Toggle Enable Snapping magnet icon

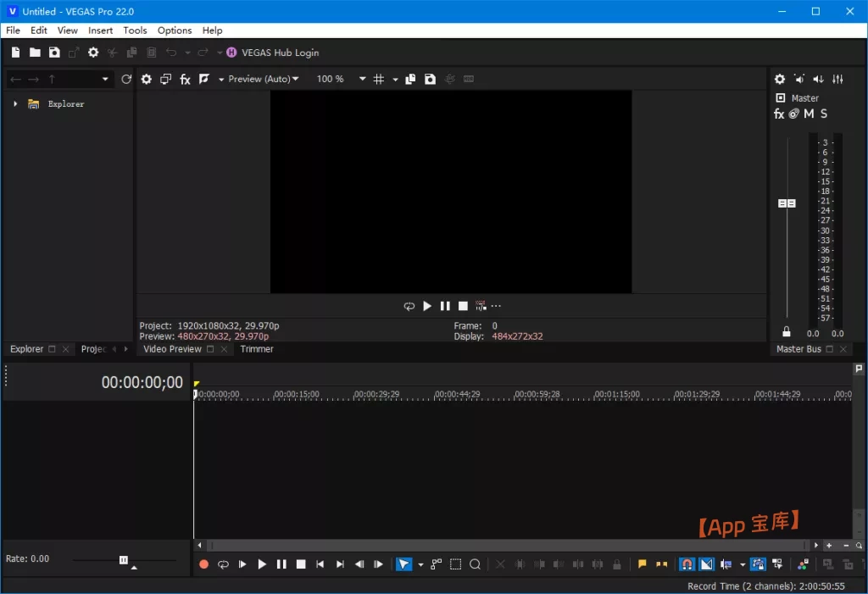point(687,564)
